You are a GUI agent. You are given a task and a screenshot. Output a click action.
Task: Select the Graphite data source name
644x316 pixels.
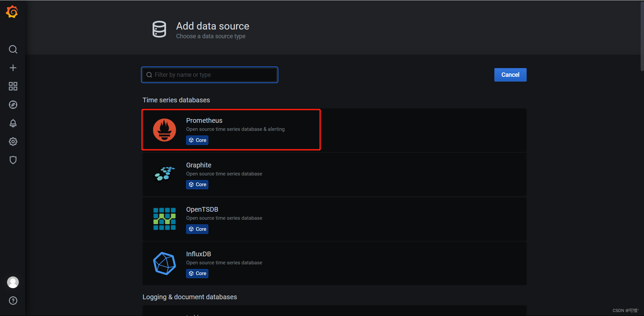click(199, 165)
